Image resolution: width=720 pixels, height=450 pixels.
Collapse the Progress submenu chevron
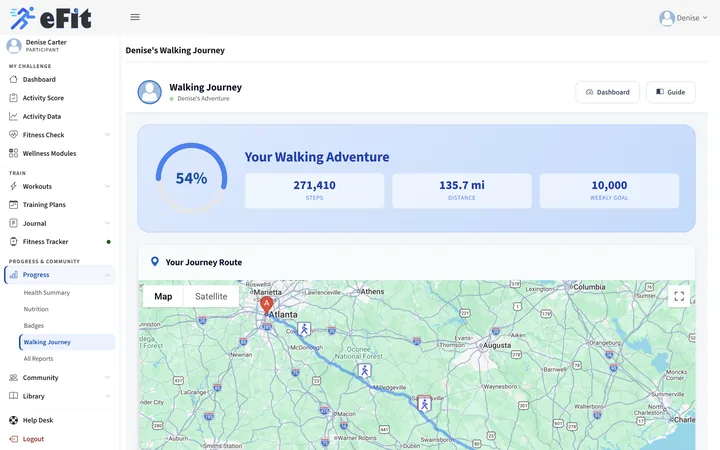tap(107, 275)
